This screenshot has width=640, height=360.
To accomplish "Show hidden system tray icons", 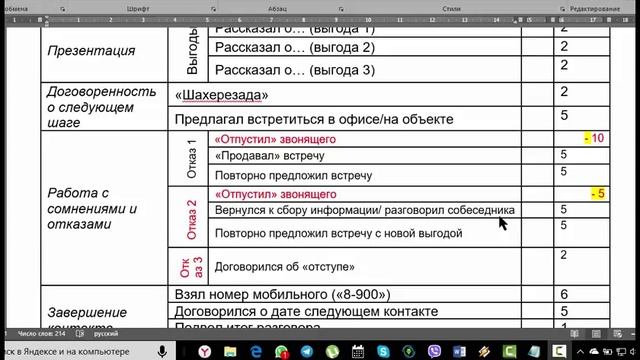I will pyautogui.click(x=580, y=351).
